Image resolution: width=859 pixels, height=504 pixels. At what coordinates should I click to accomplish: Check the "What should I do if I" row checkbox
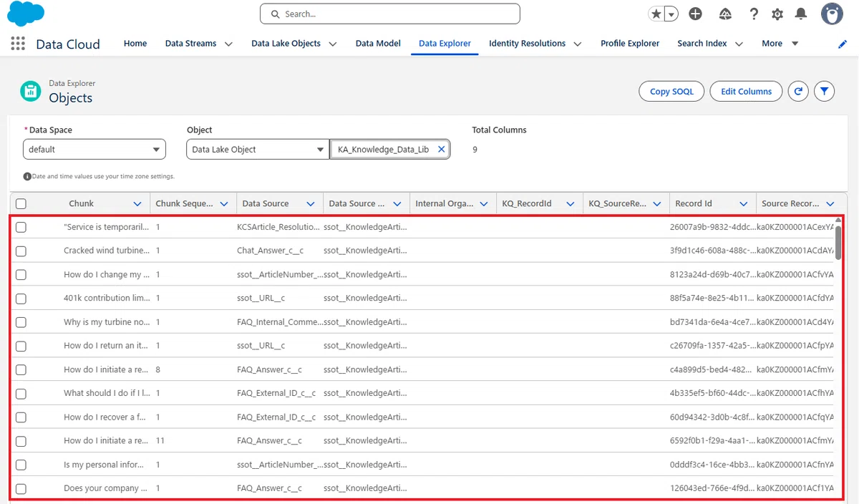pyautogui.click(x=21, y=393)
